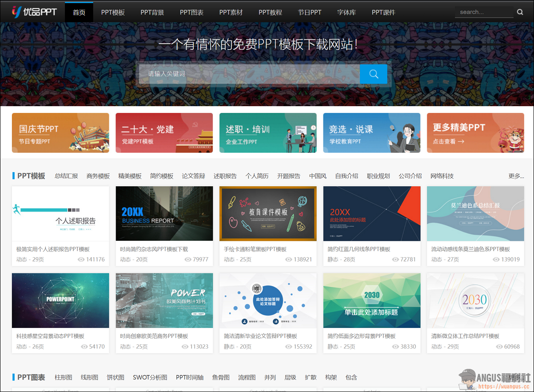Select 柱形图 in PPT图表 categories
The width and height of the screenshot is (534, 392).
(x=63, y=377)
